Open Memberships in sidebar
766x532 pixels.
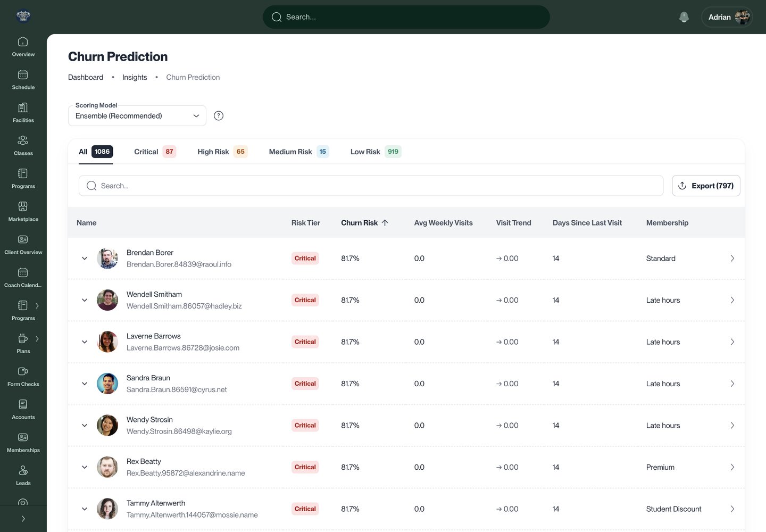point(23,443)
